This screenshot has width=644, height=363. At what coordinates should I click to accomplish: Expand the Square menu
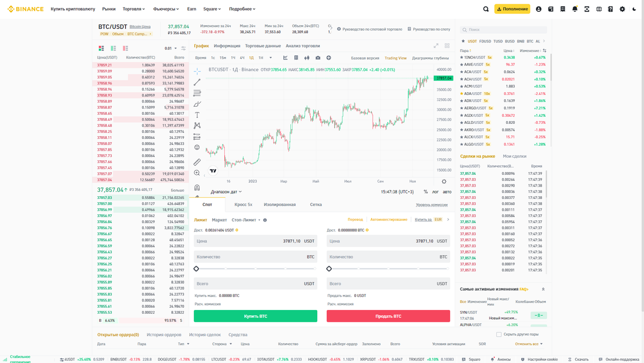pyautogui.click(x=212, y=9)
